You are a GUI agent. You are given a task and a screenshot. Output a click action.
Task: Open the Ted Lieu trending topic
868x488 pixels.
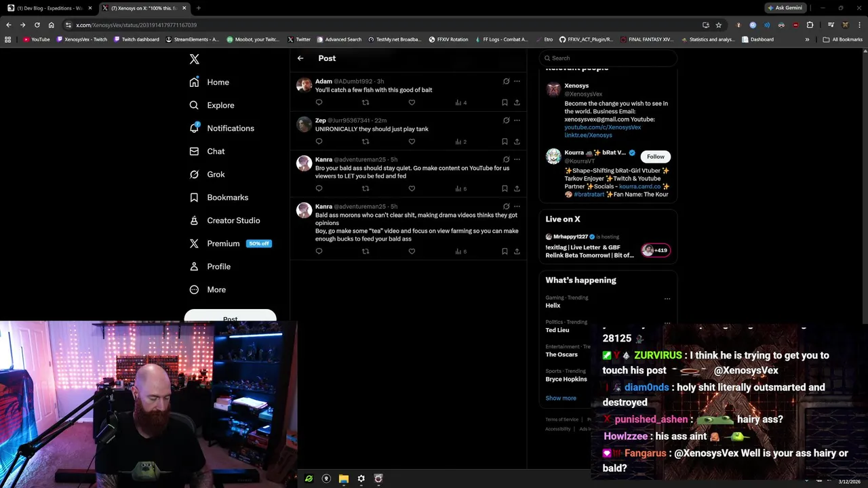point(557,330)
